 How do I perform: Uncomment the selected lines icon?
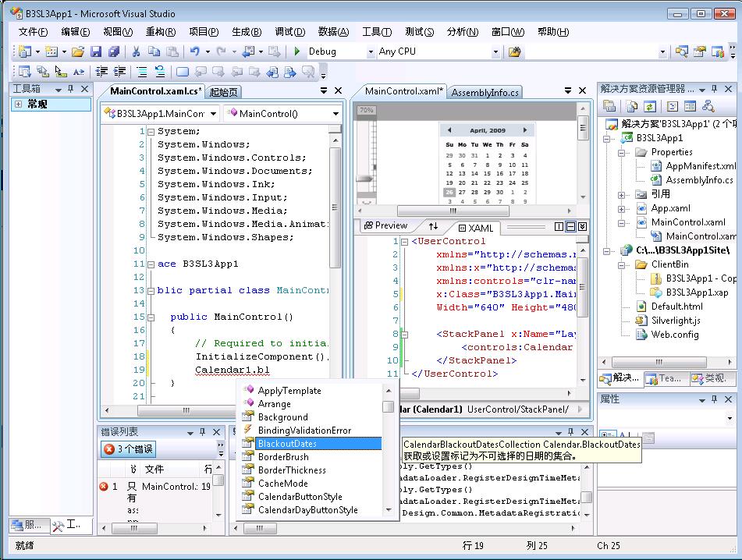click(x=160, y=72)
